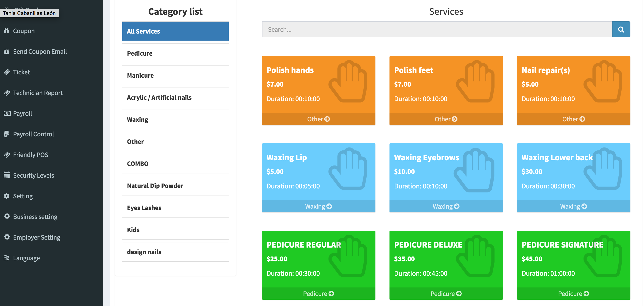Click the PayPal icon next to Payroll Control
Screen dimensions: 644x306
coord(7,134)
